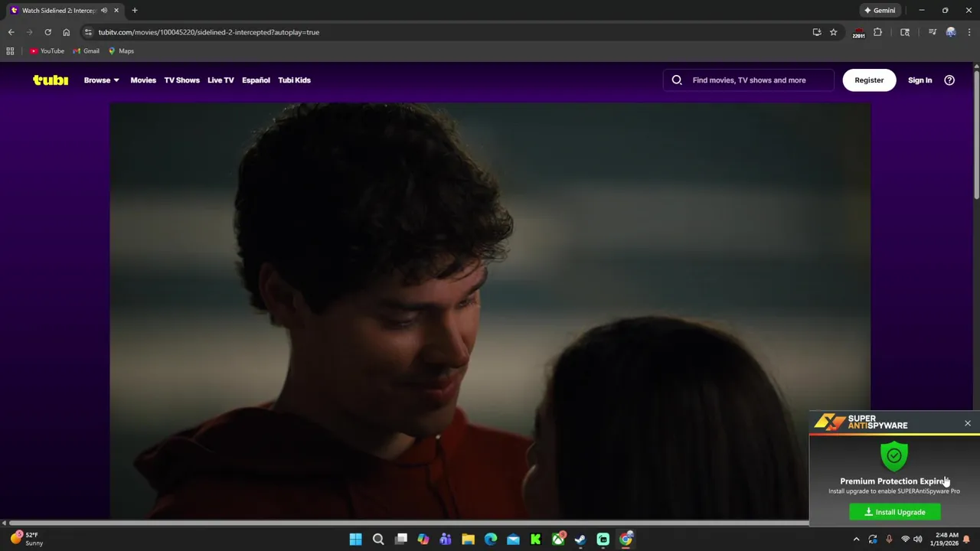Click the green shield icon in popup

click(893, 456)
